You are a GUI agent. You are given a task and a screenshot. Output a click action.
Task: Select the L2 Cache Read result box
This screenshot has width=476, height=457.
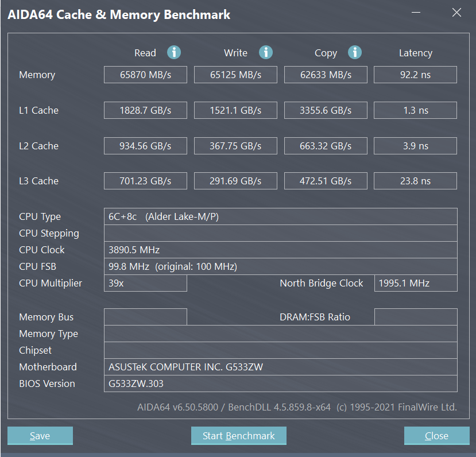coord(145,146)
